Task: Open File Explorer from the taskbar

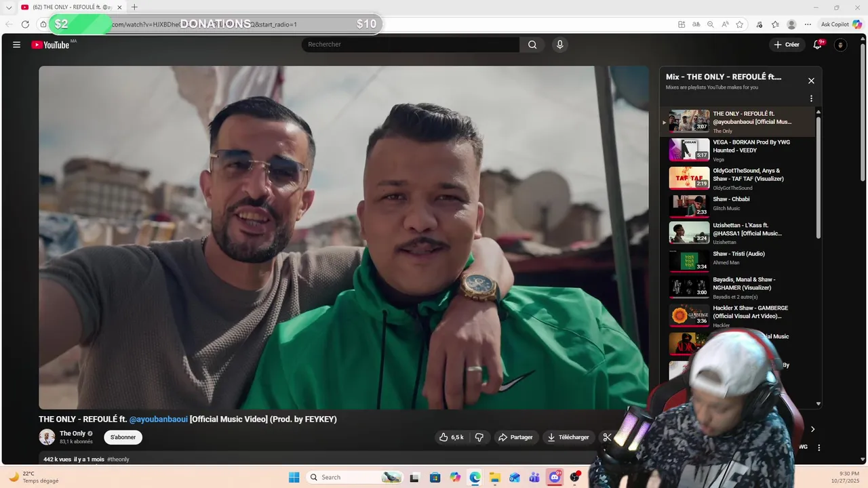Action: pyautogui.click(x=495, y=477)
